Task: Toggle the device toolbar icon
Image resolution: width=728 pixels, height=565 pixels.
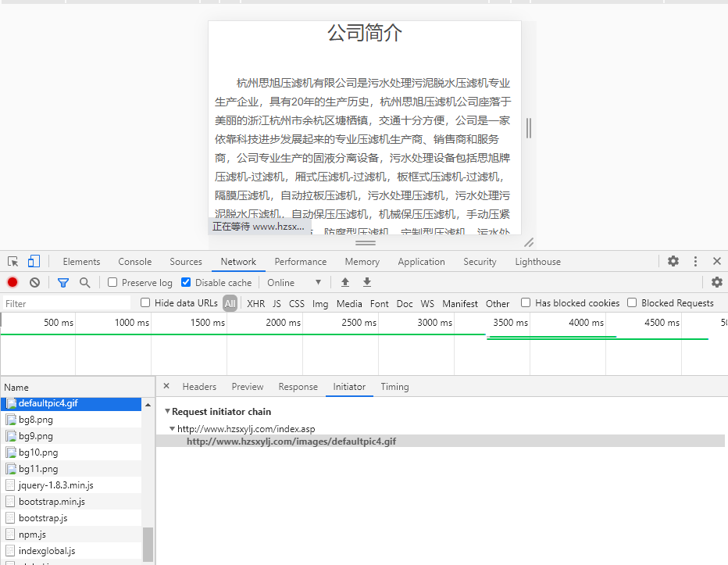Action: (x=34, y=261)
